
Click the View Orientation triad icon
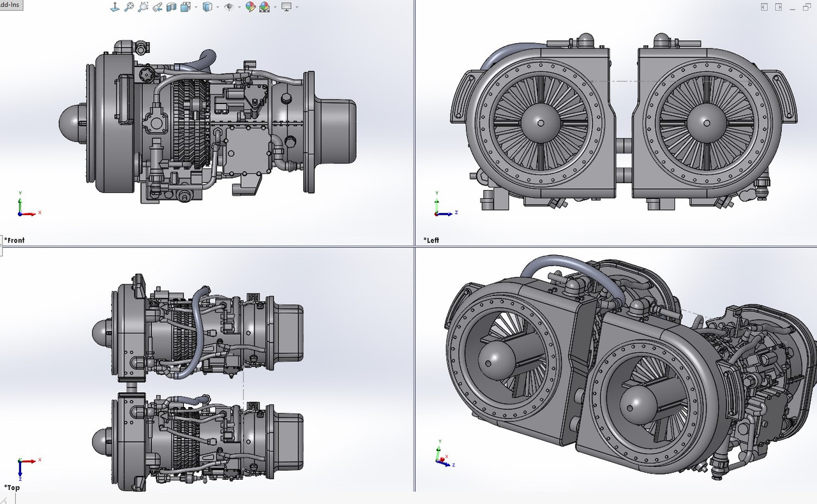(x=115, y=7)
